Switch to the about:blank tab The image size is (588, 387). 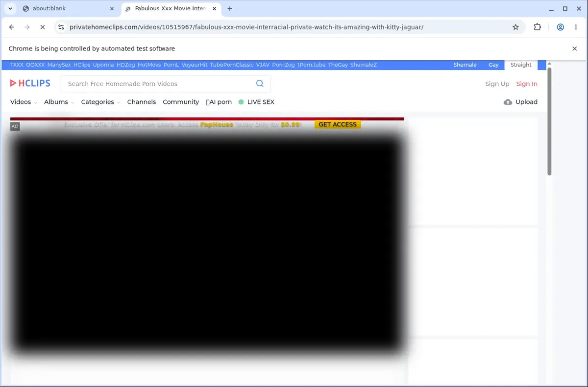click(x=67, y=8)
